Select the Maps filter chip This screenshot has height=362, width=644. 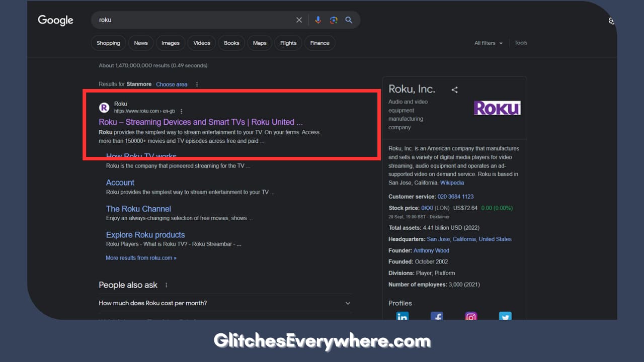click(x=260, y=43)
